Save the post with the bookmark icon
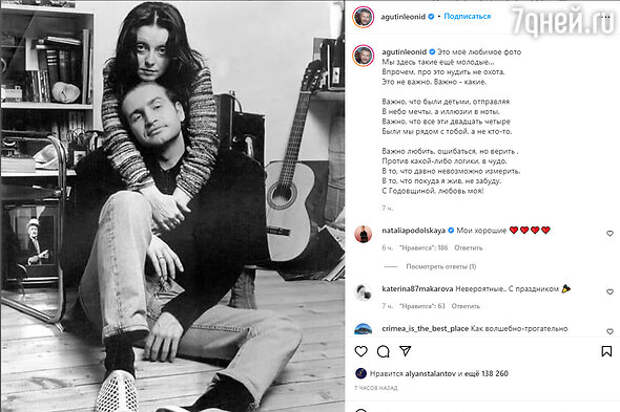 click(607, 351)
